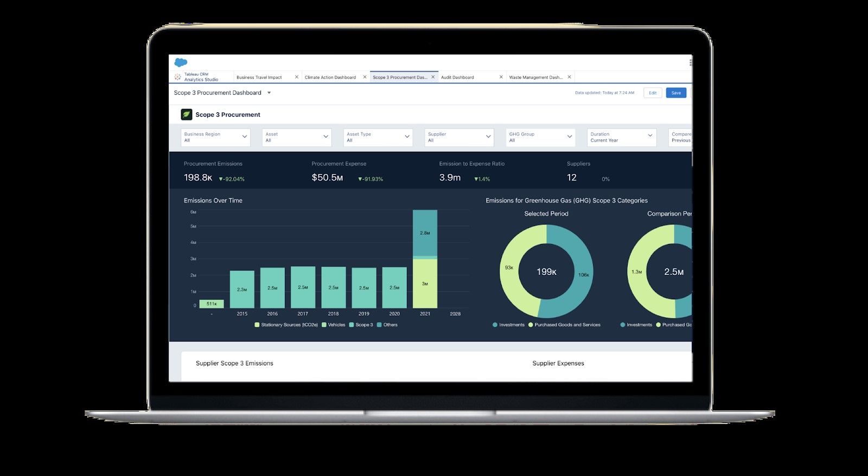Switch to Audit Dashboard tab

[x=457, y=78]
